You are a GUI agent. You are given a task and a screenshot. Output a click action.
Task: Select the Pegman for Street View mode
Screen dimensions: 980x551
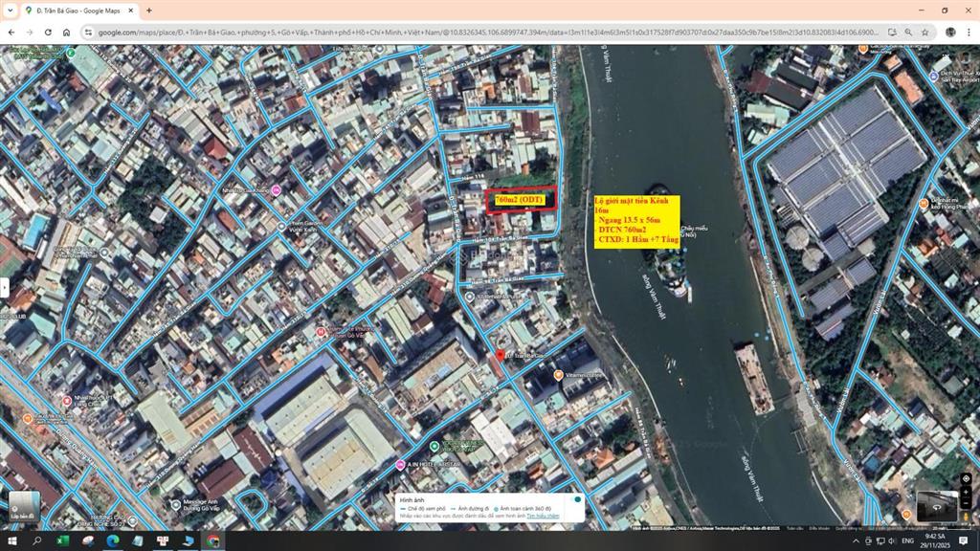point(966,516)
